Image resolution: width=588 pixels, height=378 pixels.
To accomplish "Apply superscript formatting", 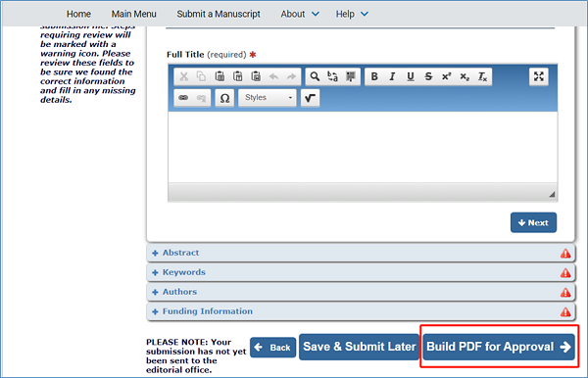I will pyautogui.click(x=446, y=76).
